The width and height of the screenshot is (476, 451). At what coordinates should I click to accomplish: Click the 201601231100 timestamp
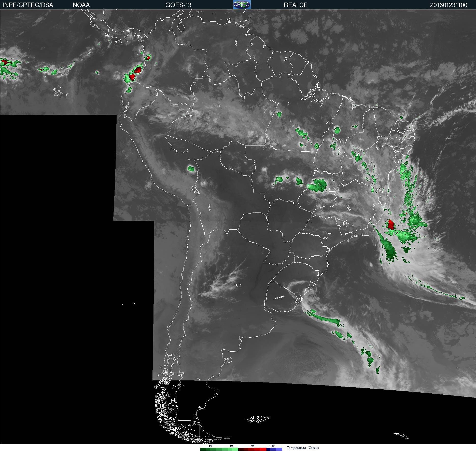point(449,5)
